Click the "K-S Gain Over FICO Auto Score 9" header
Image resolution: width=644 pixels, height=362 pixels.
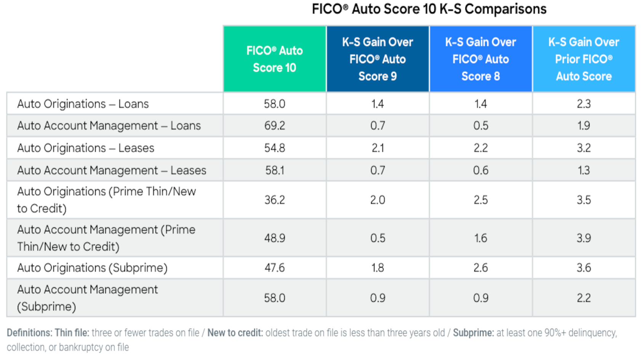point(377,59)
